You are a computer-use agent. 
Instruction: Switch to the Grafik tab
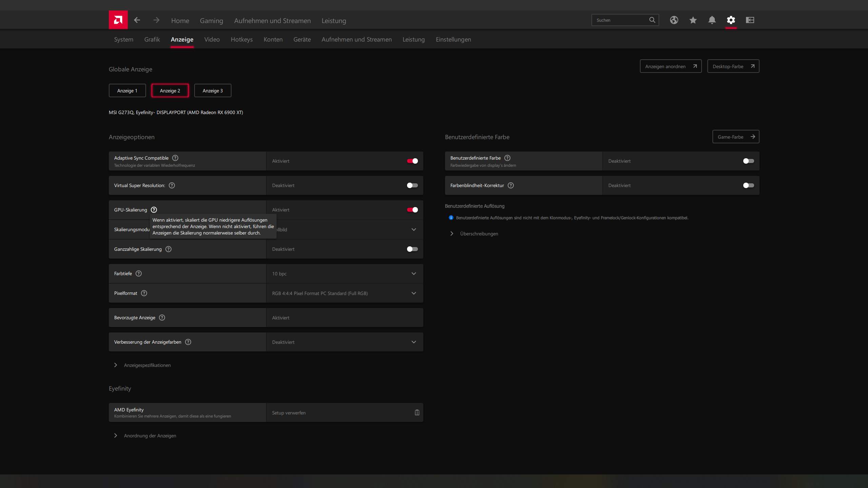[x=152, y=39]
